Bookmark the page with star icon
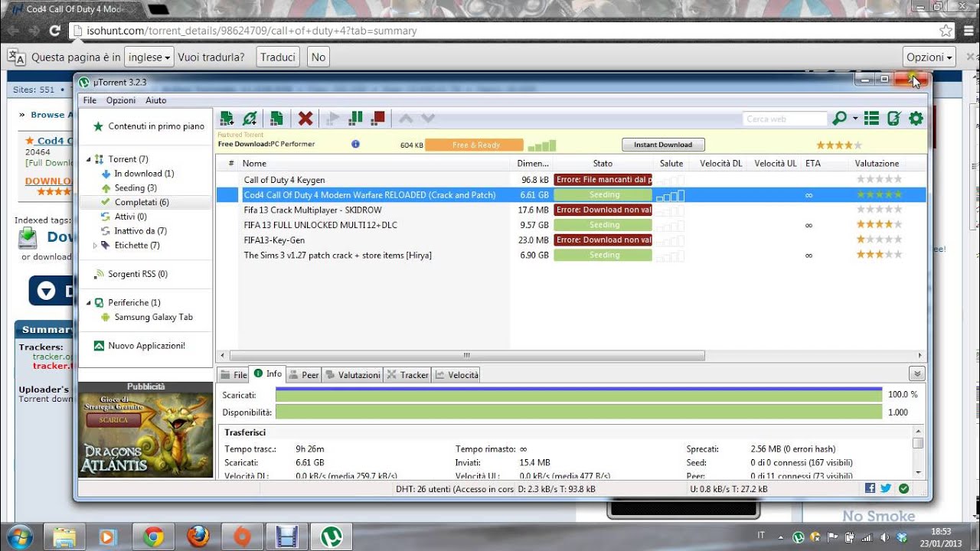The width and height of the screenshot is (980, 551). [946, 31]
